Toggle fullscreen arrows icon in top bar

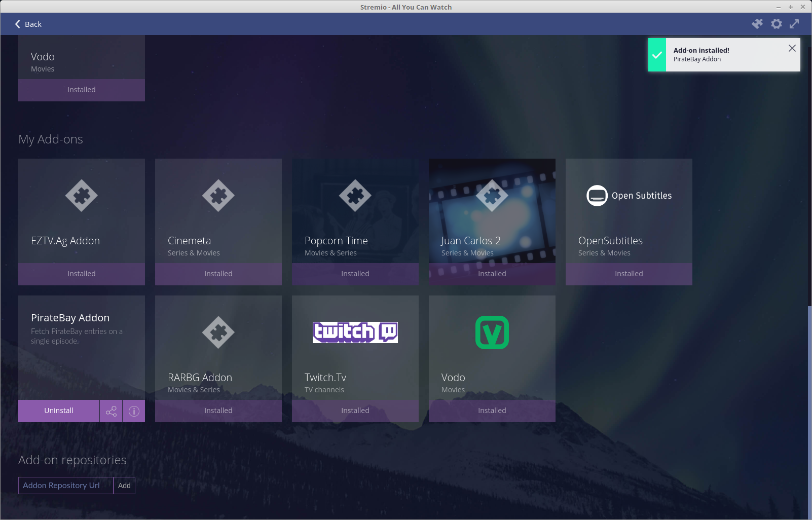coord(794,24)
